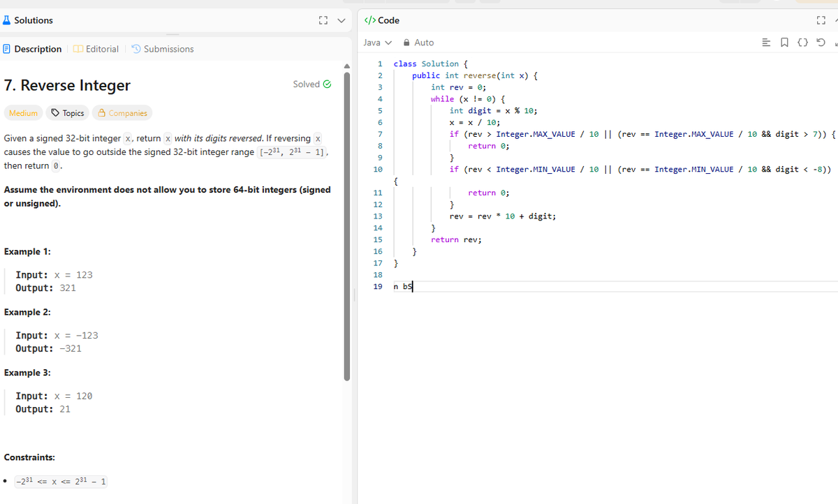The width and height of the screenshot is (838, 504).
Task: Open the locked Companies tag
Action: [122, 113]
